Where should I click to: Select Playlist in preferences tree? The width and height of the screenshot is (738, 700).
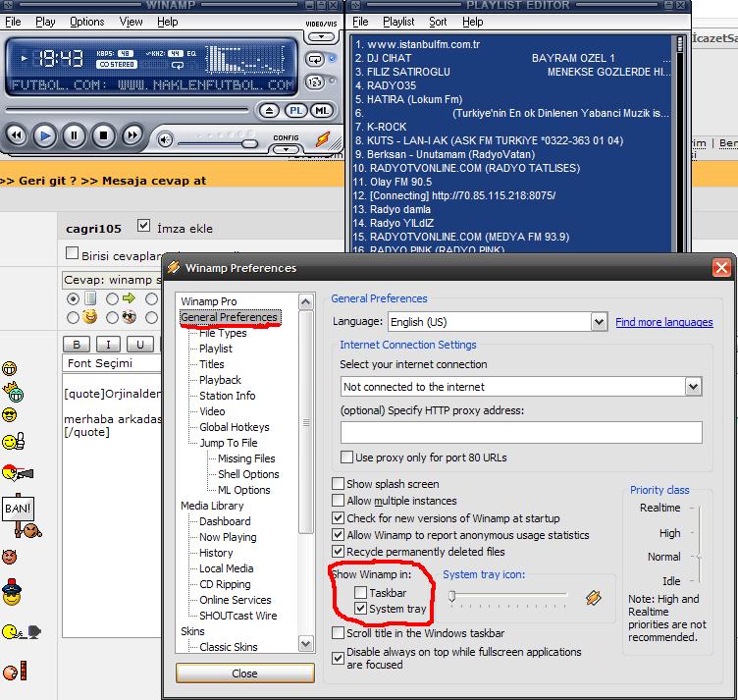point(216,349)
